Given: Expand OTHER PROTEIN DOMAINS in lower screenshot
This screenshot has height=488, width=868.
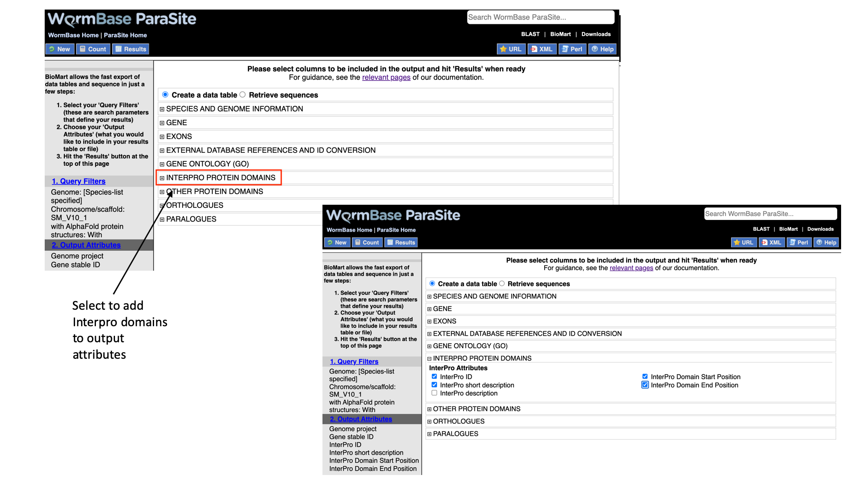Looking at the screenshot, I should [x=429, y=409].
